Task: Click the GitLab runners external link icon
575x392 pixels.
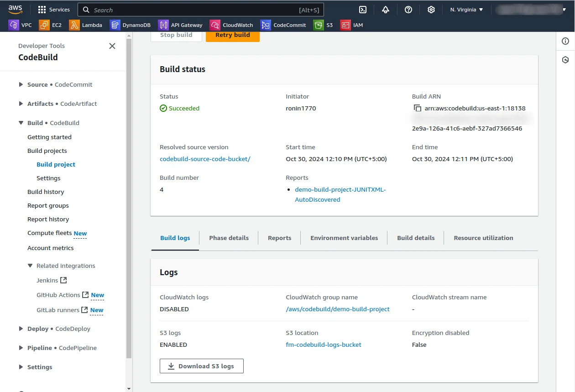Action: [84, 310]
